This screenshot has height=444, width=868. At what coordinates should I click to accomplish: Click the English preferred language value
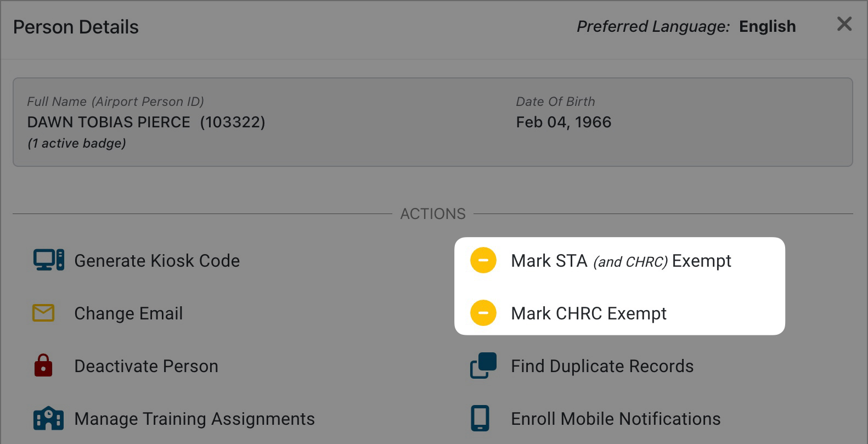[x=767, y=26]
